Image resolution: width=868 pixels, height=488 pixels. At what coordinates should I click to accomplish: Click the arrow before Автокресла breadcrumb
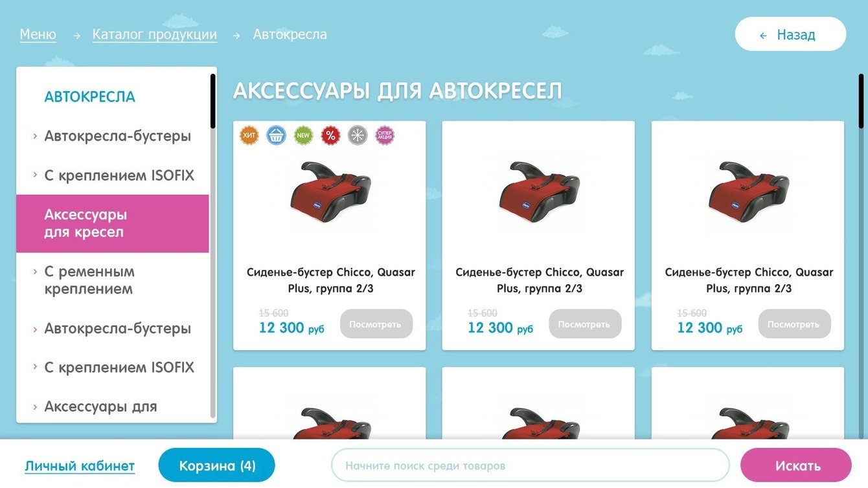coord(236,36)
